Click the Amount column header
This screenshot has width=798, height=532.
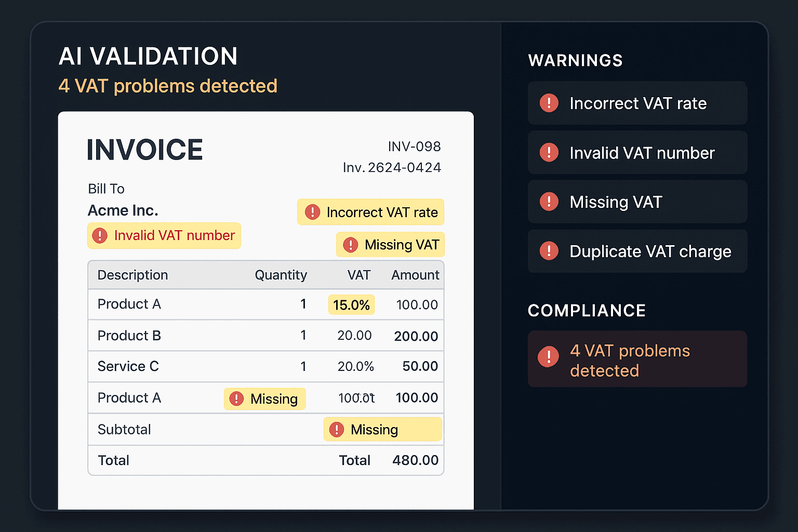(x=415, y=275)
